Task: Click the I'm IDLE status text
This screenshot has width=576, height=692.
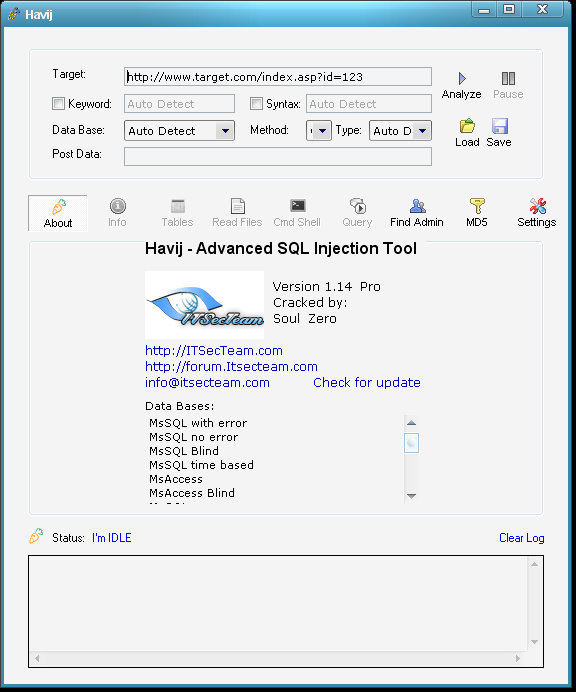Action: (x=112, y=538)
